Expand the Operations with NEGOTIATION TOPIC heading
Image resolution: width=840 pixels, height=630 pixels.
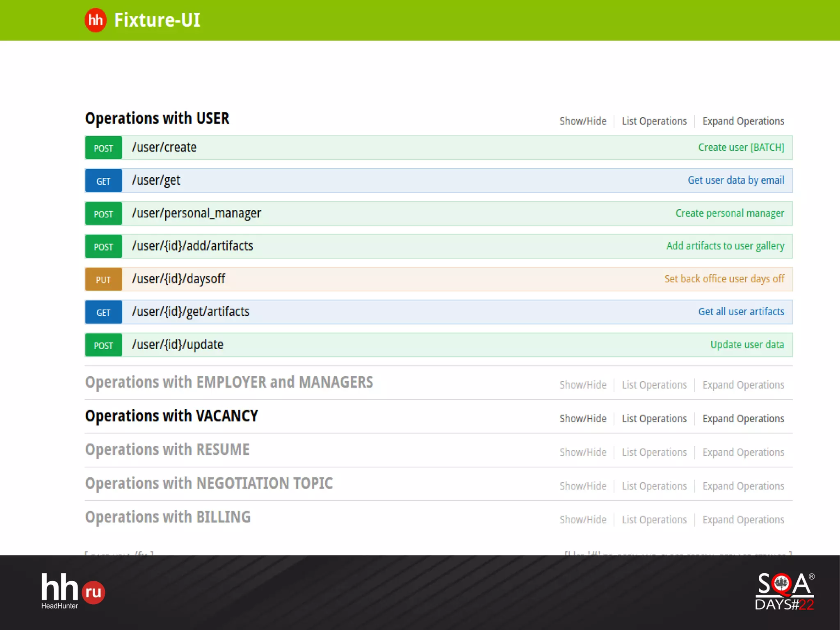point(209,483)
